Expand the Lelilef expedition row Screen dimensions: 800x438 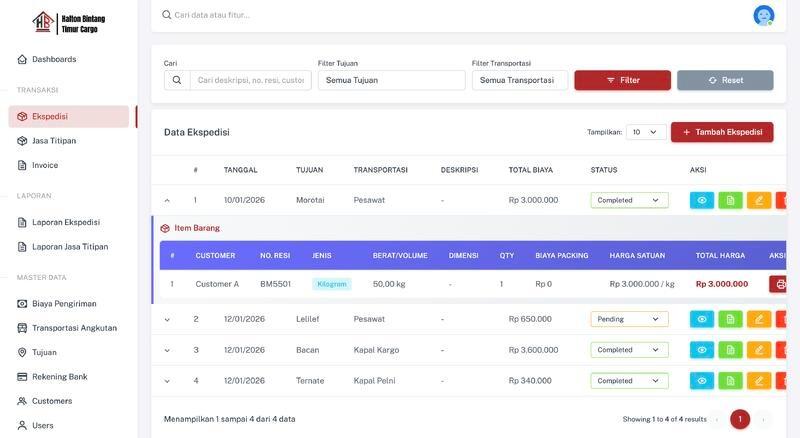pos(167,320)
